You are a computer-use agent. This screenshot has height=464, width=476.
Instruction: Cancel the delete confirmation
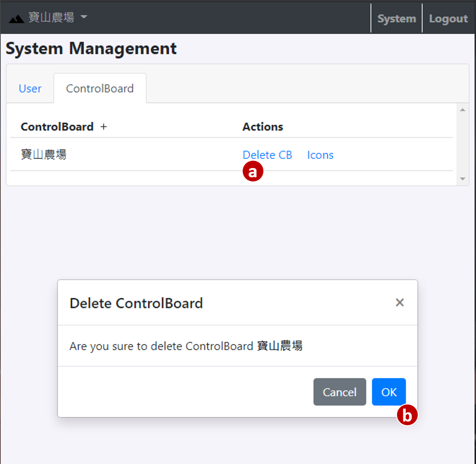pos(339,392)
